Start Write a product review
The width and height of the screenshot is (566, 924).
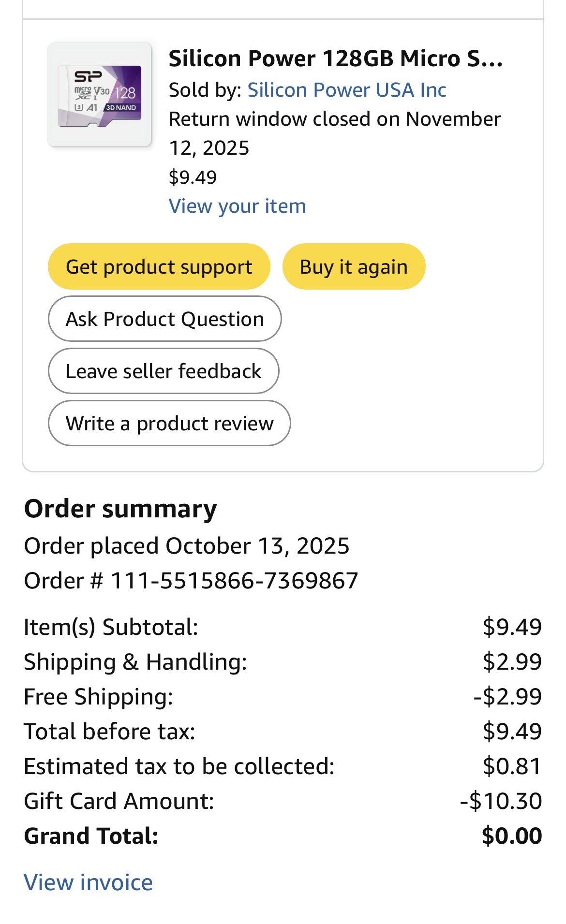(169, 423)
